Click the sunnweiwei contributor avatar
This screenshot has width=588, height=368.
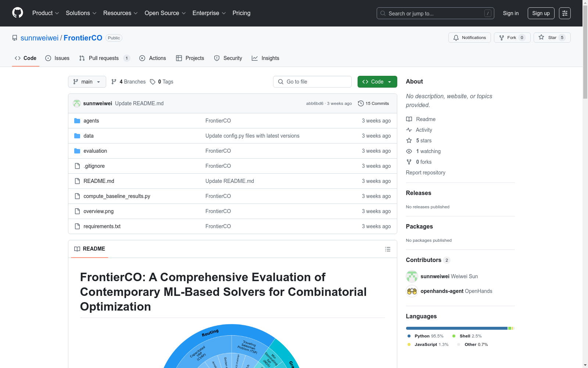click(x=412, y=276)
